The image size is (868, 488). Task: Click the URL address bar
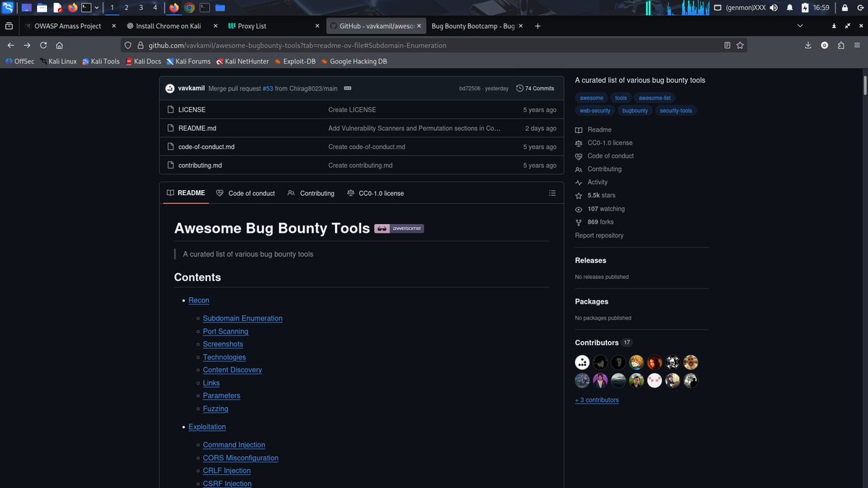click(x=434, y=45)
